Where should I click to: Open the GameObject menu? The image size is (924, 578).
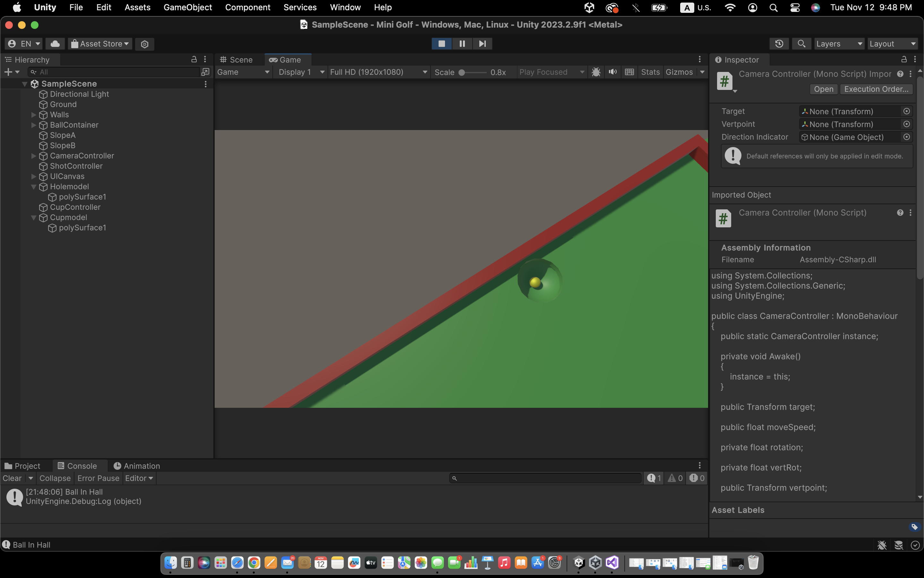coord(187,7)
